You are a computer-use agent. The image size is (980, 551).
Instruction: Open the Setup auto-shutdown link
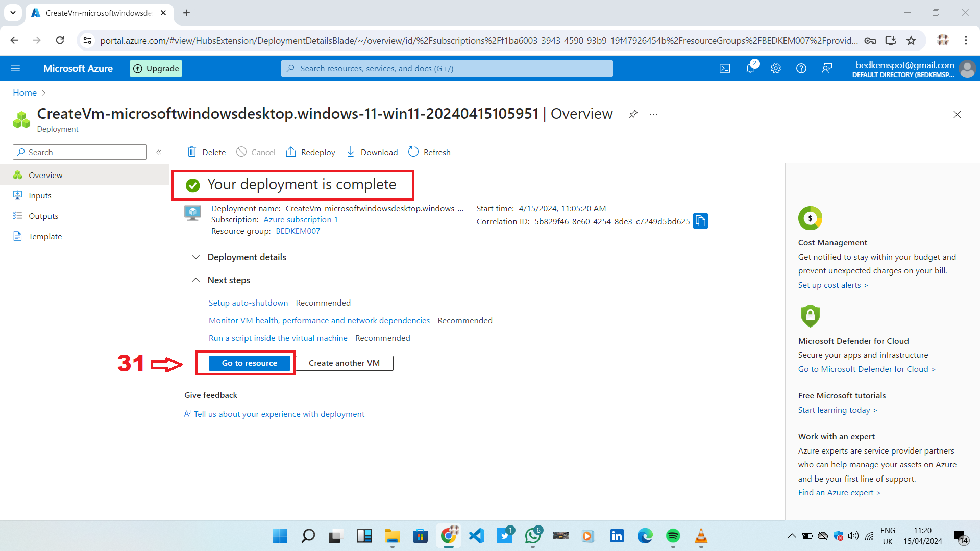[x=248, y=303]
